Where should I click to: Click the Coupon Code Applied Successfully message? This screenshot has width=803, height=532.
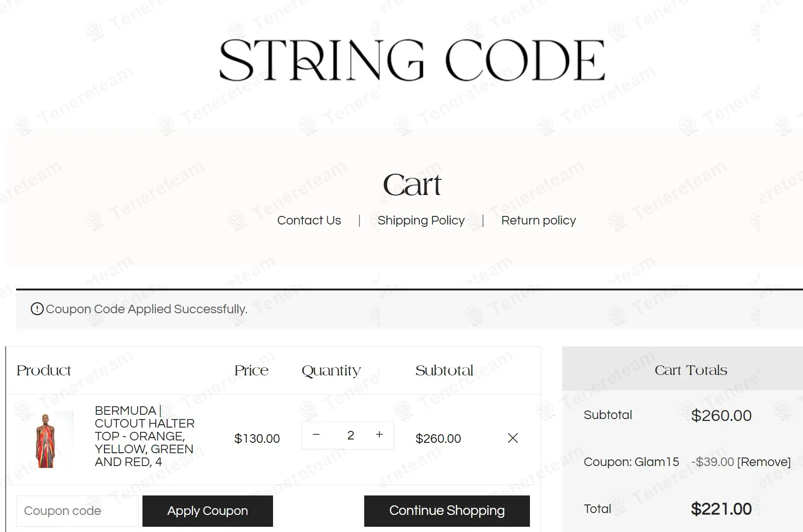[x=146, y=309]
